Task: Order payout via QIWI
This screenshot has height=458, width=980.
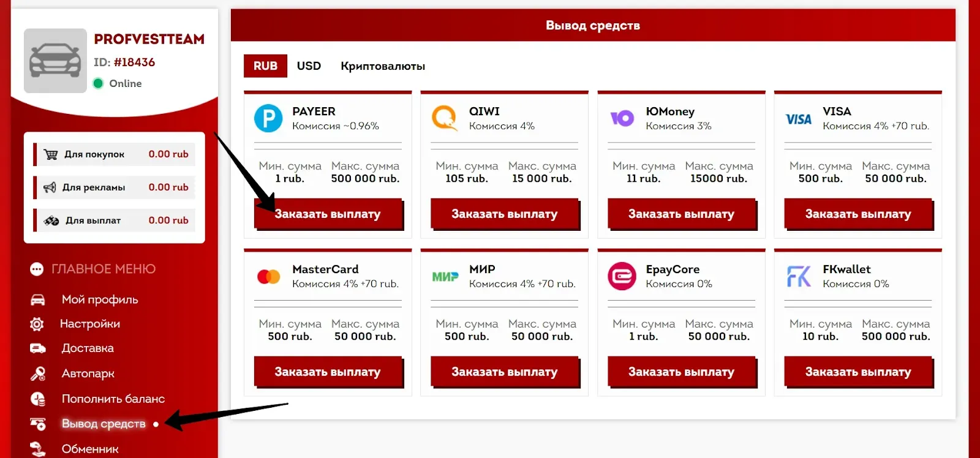Action: pyautogui.click(x=505, y=214)
